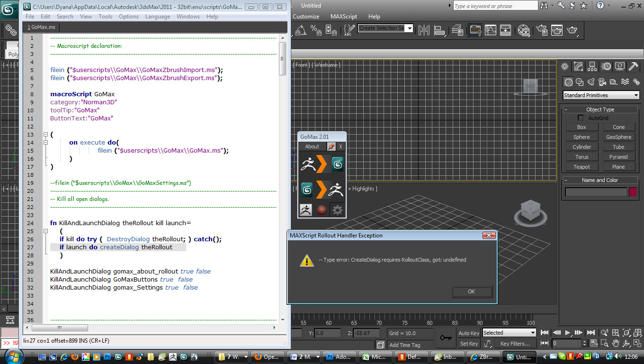
Task: Open the Material Editor icon
Action: click(x=524, y=30)
